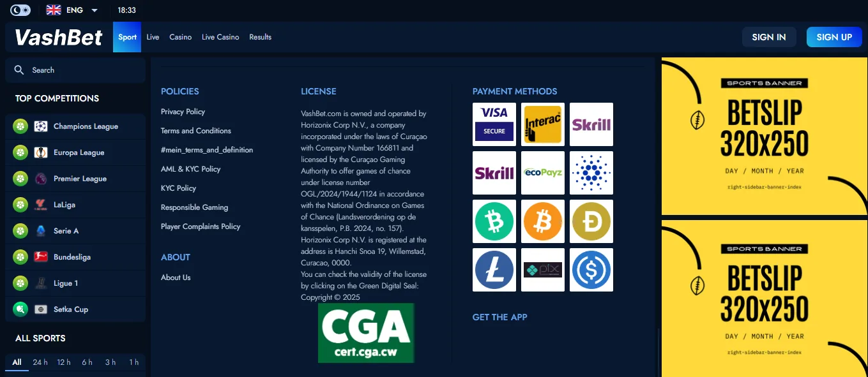Click the ABOUT section heading

pyautogui.click(x=176, y=257)
